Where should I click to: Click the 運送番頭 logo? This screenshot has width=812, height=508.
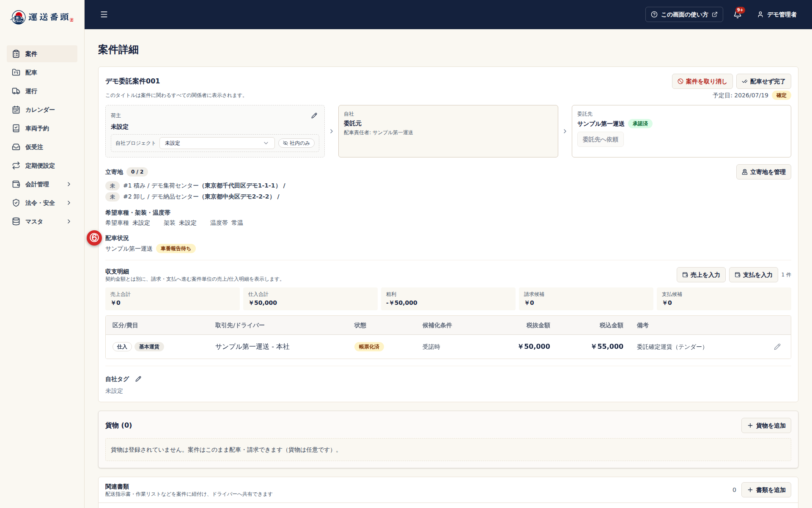pyautogui.click(x=42, y=17)
